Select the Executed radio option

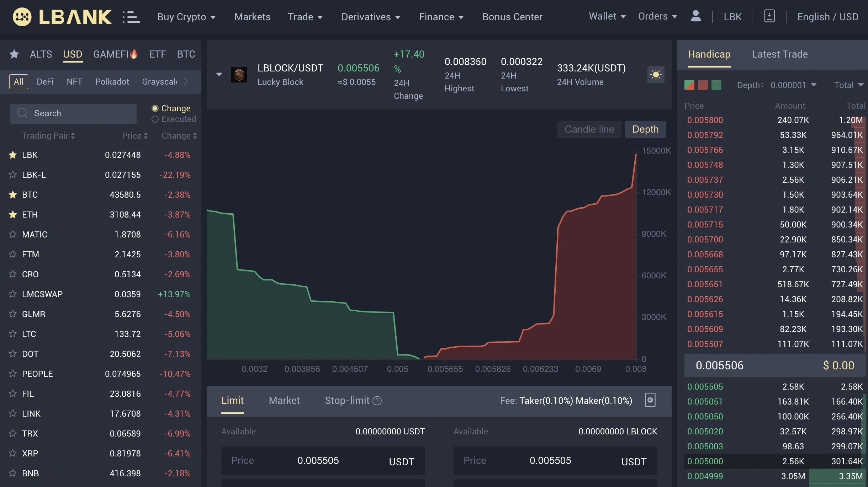(155, 119)
